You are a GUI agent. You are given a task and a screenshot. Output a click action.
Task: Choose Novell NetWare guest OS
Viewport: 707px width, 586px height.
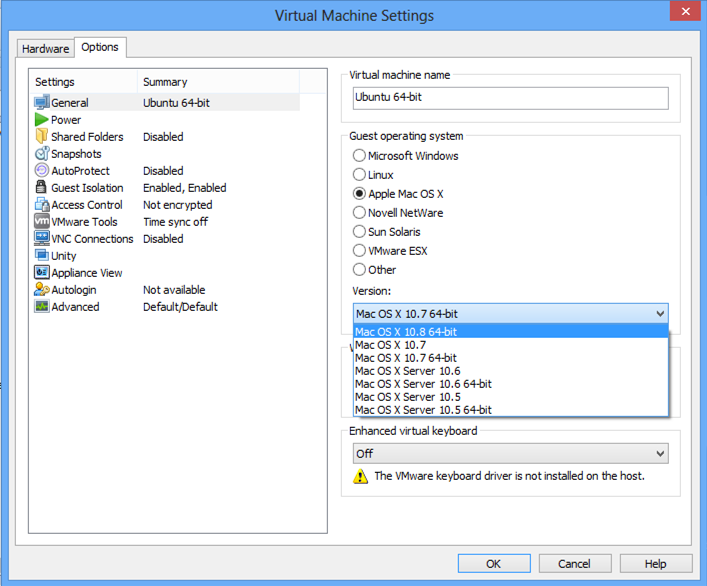click(359, 212)
